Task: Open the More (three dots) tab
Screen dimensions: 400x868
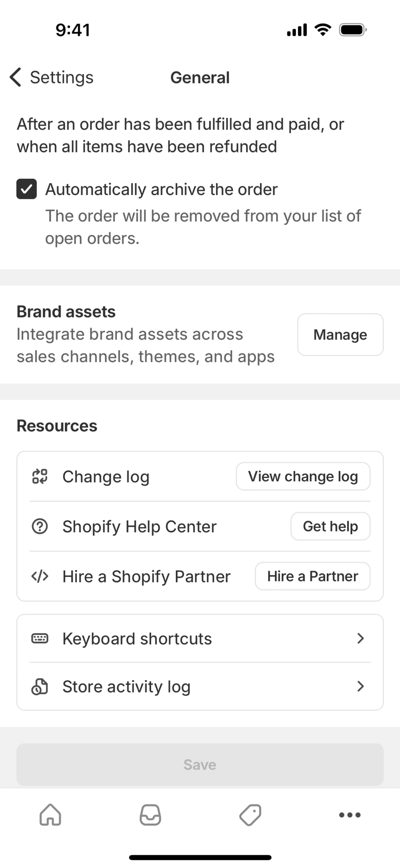Action: click(x=350, y=815)
